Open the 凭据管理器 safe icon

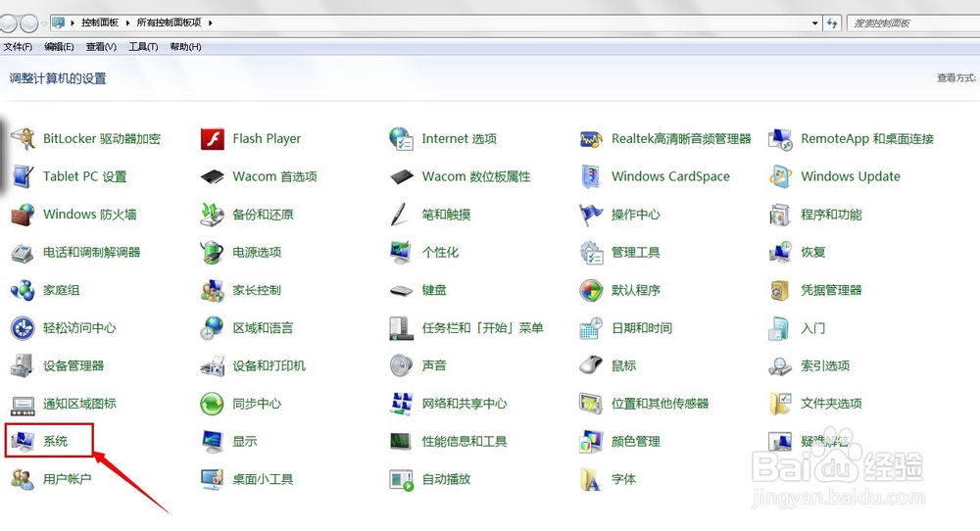pyautogui.click(x=780, y=290)
